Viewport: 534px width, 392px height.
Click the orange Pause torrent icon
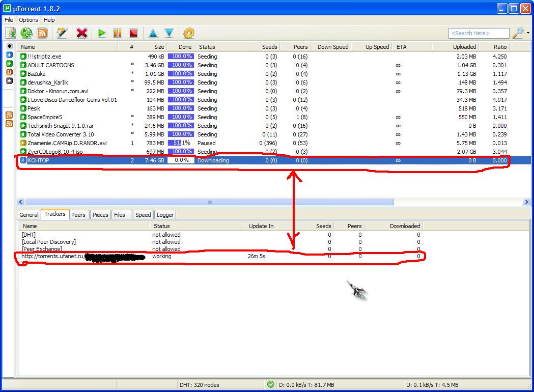pos(118,33)
